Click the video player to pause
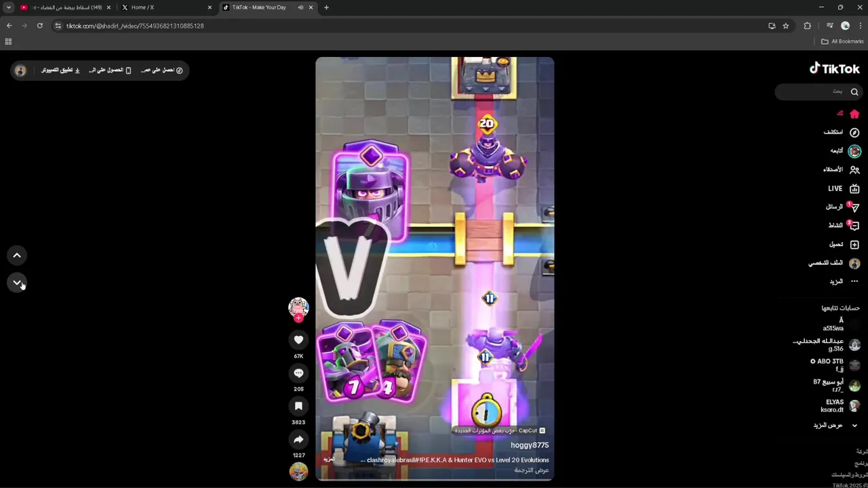 tap(435, 269)
